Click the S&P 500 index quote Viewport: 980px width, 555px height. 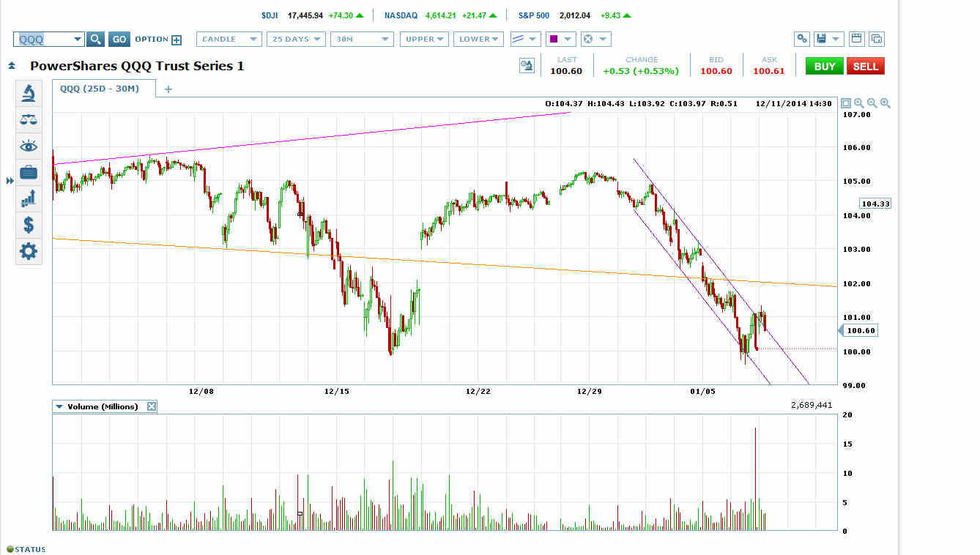(x=576, y=15)
